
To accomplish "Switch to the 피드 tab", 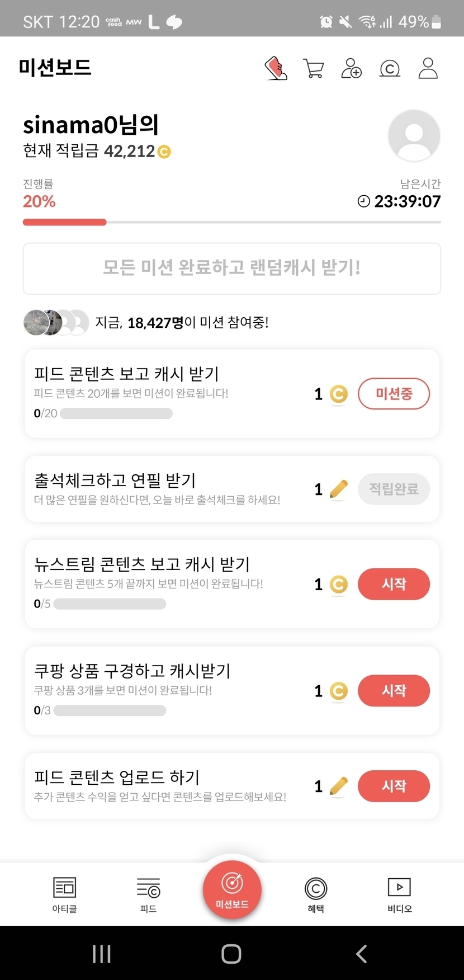I will click(x=148, y=894).
